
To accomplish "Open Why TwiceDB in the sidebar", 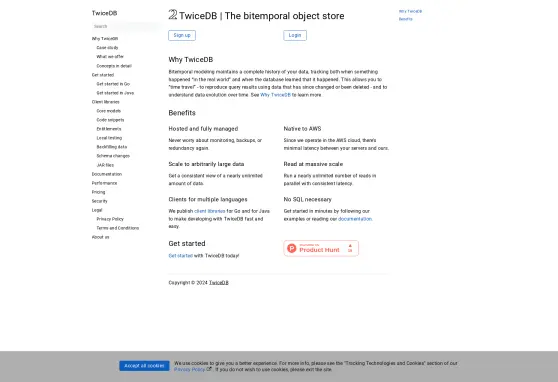I will pos(105,38).
